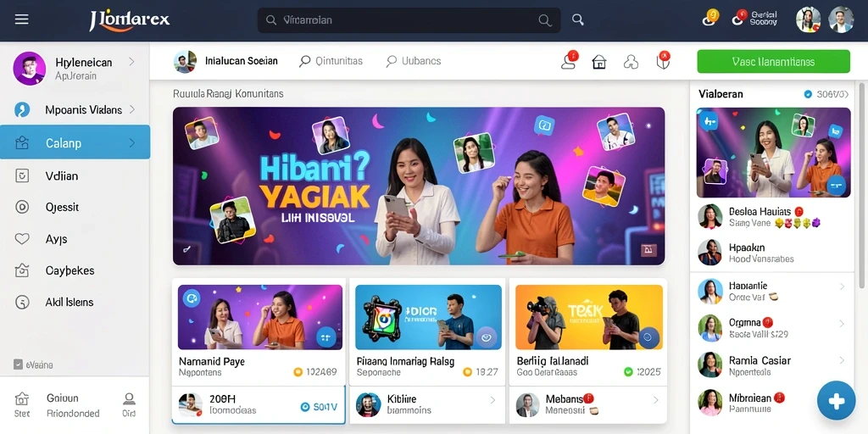Expand the Ramla Casiar contact chevron

(x=842, y=360)
